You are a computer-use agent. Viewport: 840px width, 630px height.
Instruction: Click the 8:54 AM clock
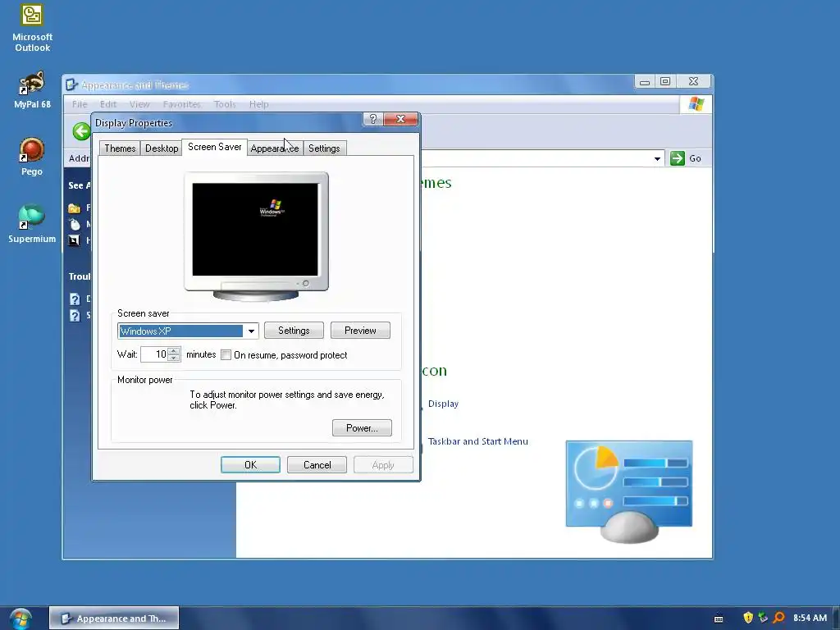810,618
